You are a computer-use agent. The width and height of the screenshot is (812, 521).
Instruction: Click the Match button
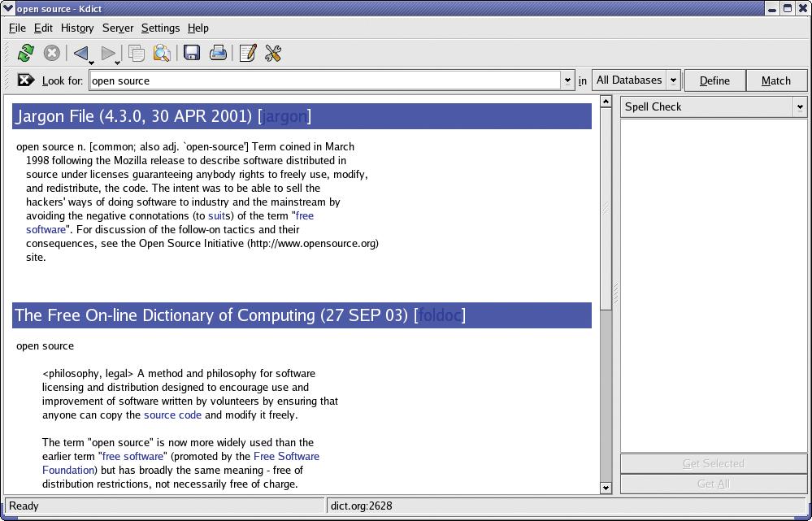(775, 80)
